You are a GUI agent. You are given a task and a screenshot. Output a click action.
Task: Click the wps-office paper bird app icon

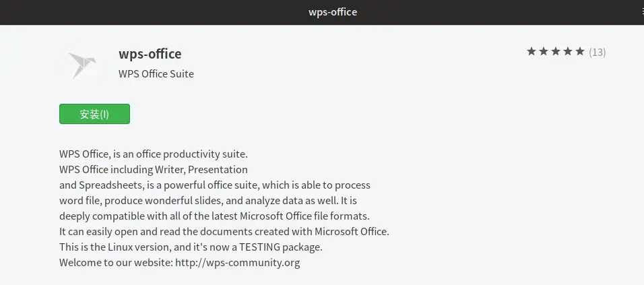[82, 65]
